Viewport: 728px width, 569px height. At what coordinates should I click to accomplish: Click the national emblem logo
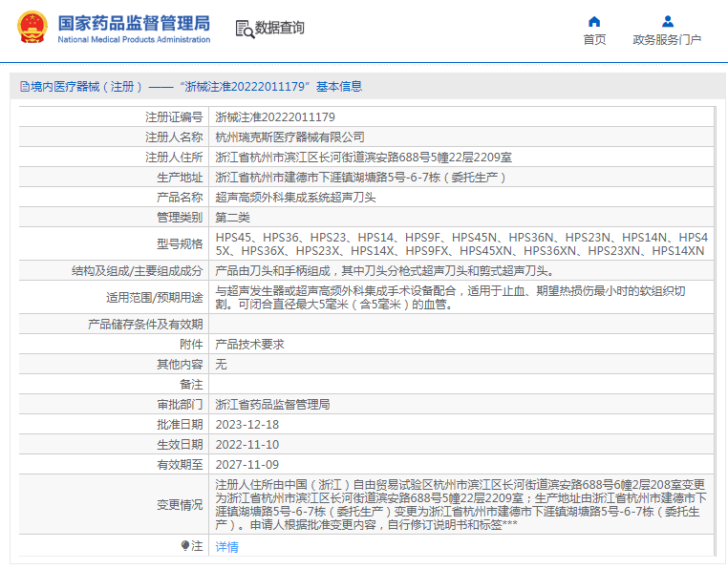click(32, 27)
